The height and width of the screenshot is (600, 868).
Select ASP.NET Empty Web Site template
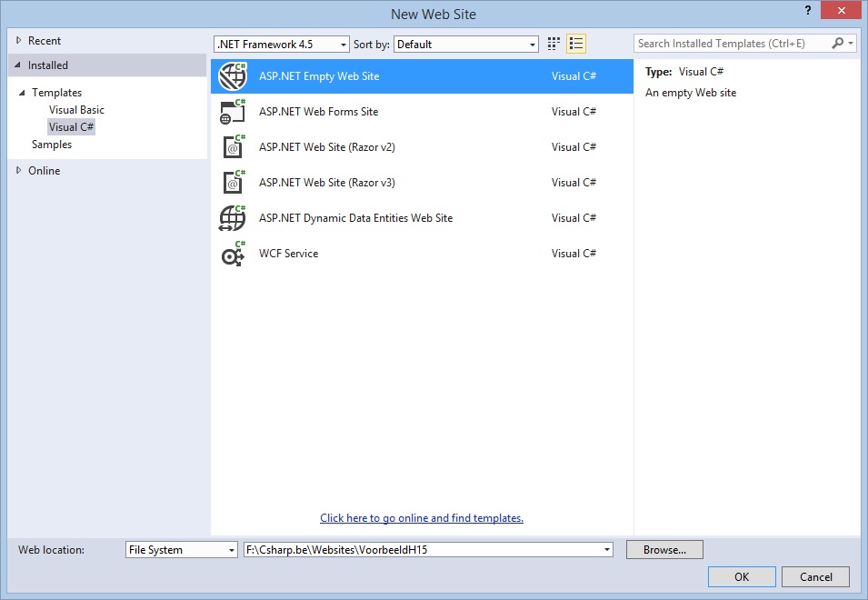pos(422,76)
